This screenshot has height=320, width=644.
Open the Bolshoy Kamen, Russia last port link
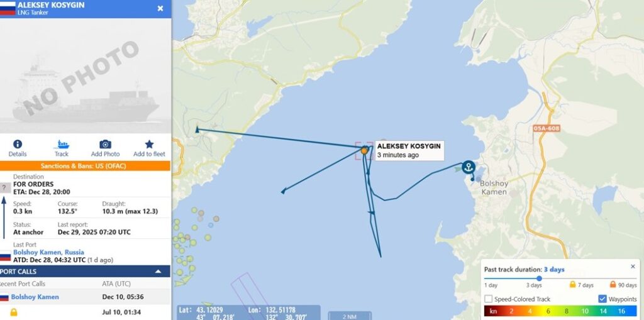click(x=48, y=252)
